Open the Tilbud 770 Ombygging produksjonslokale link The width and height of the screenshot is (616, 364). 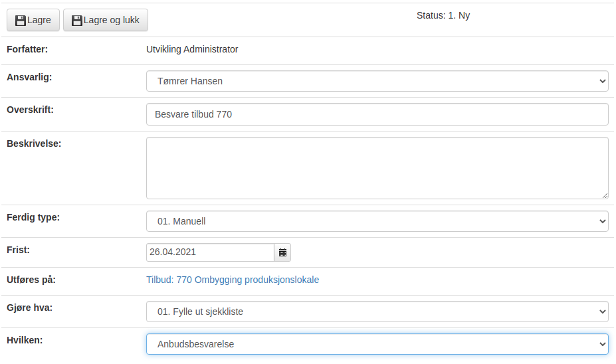233,280
